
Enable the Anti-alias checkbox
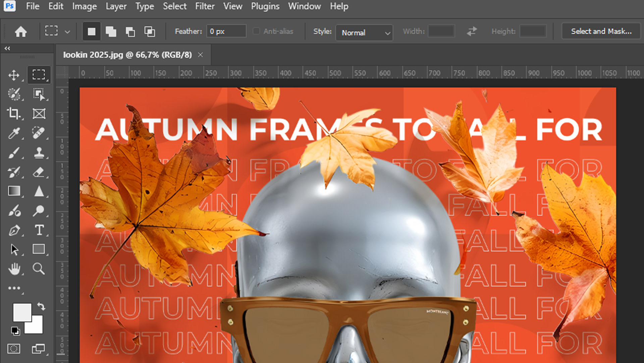tap(256, 31)
